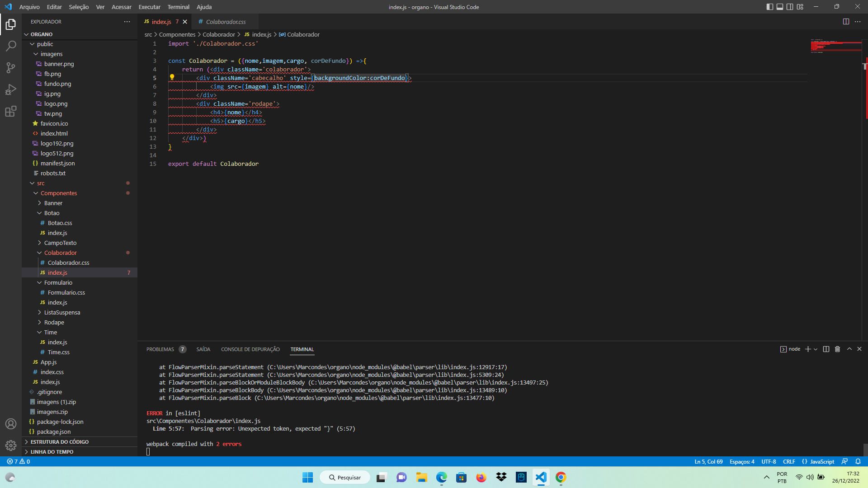Switch to the PROBLEMAS panel tab
The height and width of the screenshot is (488, 868).
pyautogui.click(x=166, y=349)
